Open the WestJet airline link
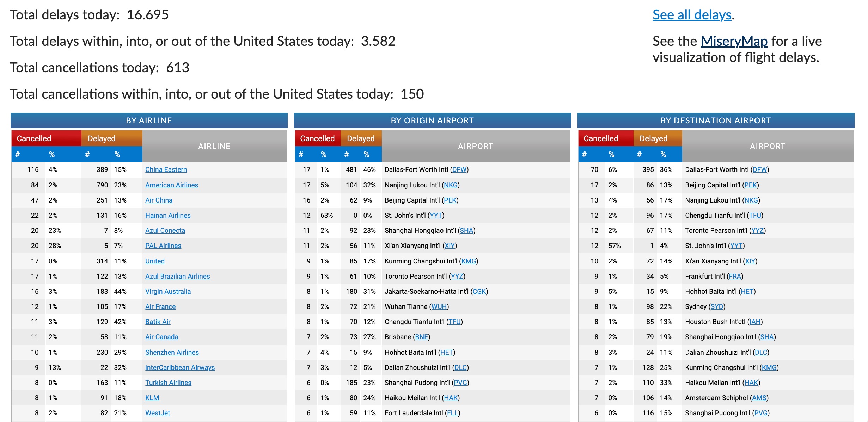Screen dimensions: 868x422 [x=157, y=412]
